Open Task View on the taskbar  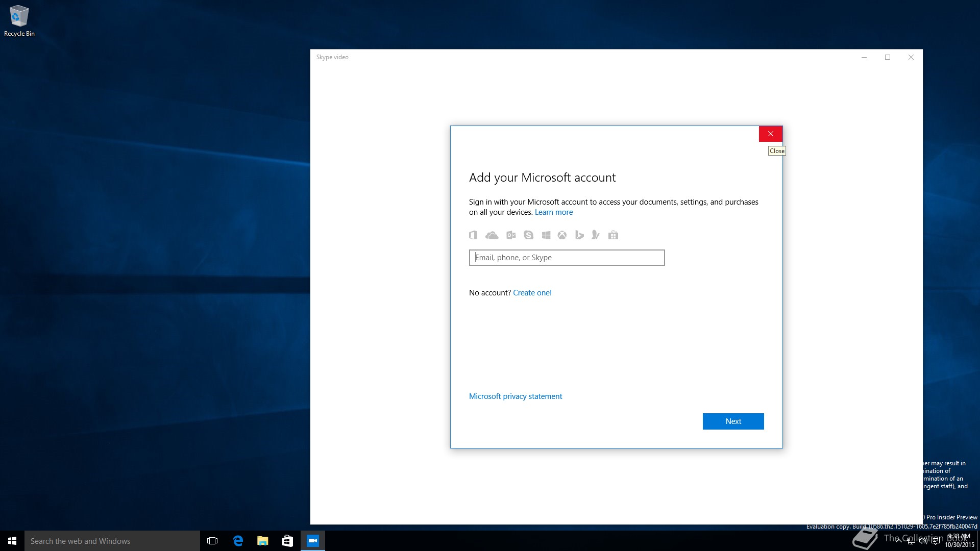(212, 541)
